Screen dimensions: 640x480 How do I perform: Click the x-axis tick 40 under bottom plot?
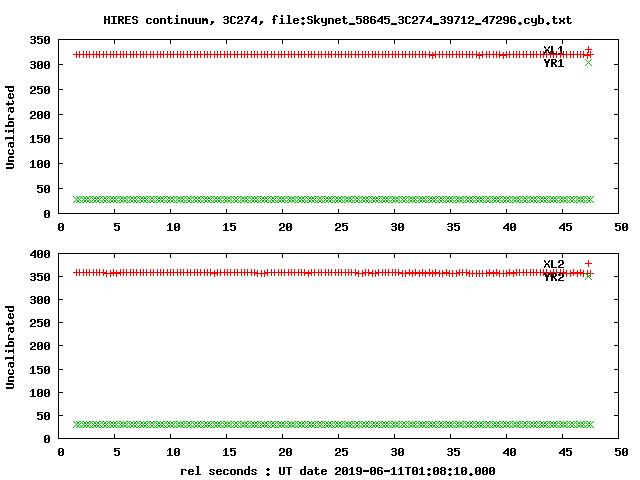pyautogui.click(x=509, y=452)
